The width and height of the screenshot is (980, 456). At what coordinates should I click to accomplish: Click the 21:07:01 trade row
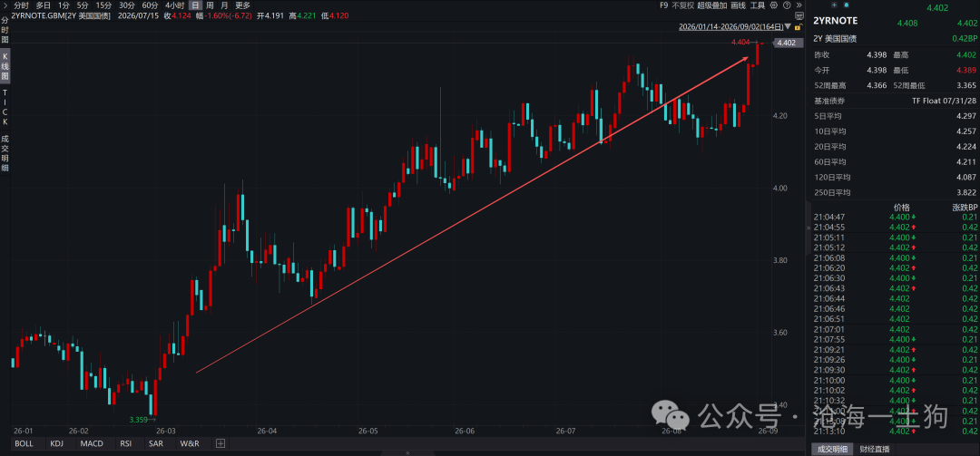pyautogui.click(x=896, y=329)
